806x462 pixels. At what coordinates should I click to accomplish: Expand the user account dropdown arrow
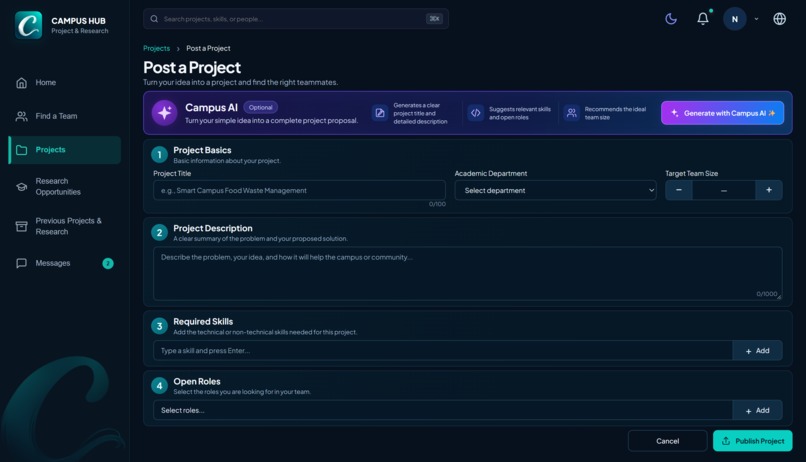click(x=756, y=19)
